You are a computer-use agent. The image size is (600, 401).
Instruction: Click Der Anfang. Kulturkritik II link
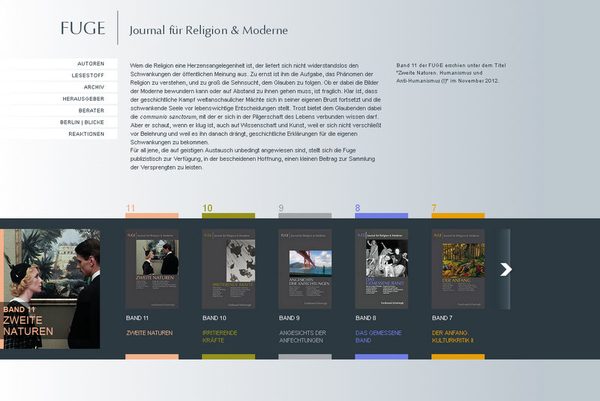(x=453, y=337)
